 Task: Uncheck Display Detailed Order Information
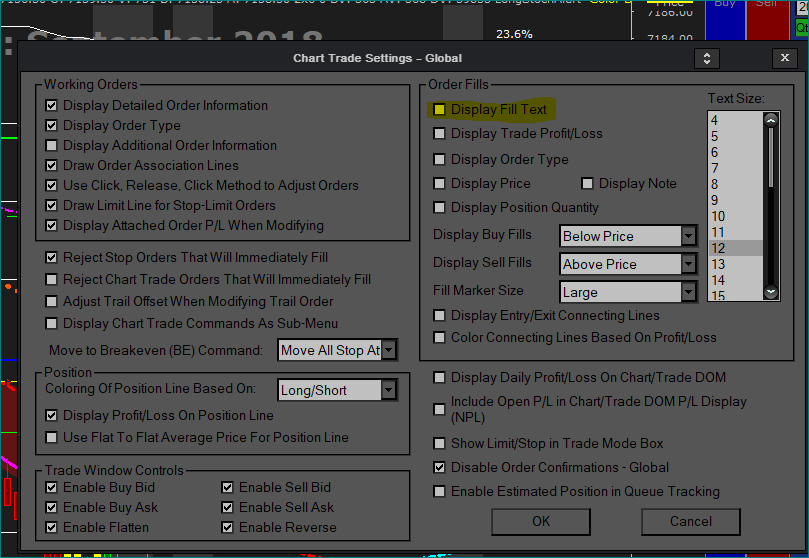pyautogui.click(x=52, y=105)
